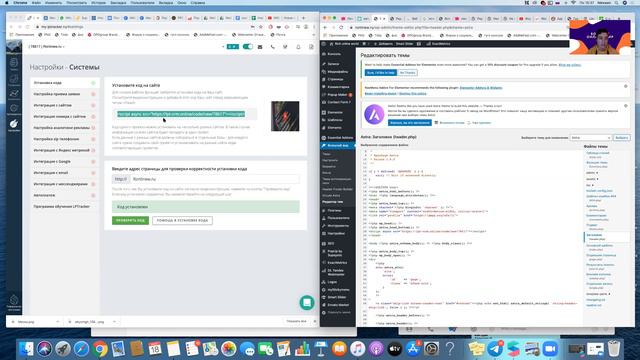Open Zoom from the Dock
The height and width of the screenshot is (360, 640).
[550, 349]
